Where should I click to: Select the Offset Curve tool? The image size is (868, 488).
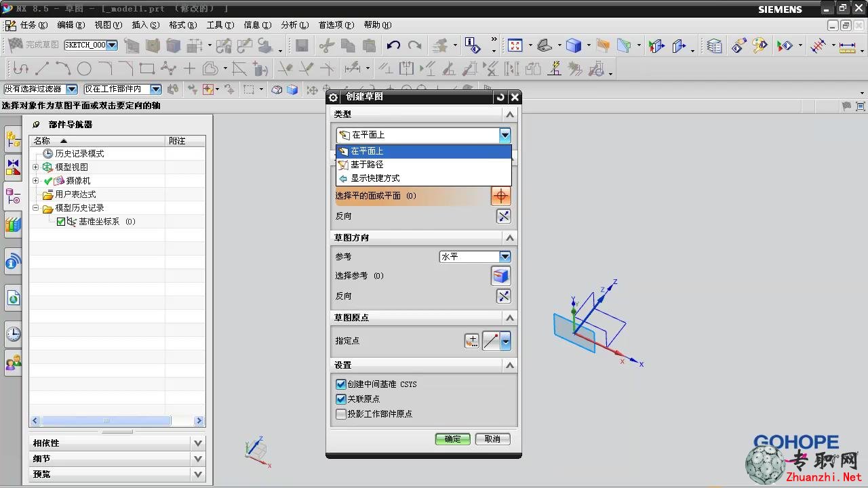click(x=210, y=68)
